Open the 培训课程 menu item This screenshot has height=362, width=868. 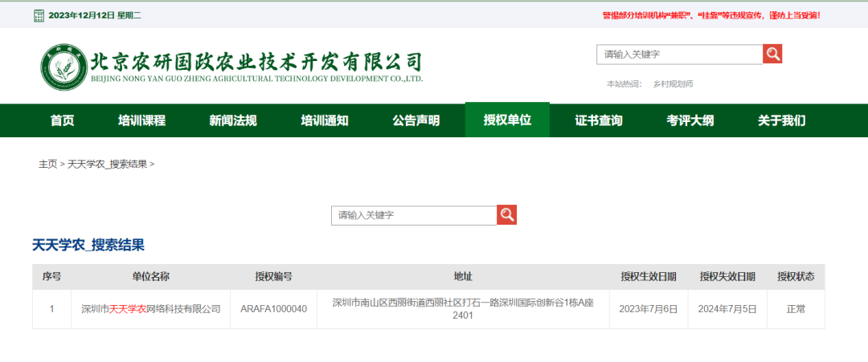(x=141, y=120)
